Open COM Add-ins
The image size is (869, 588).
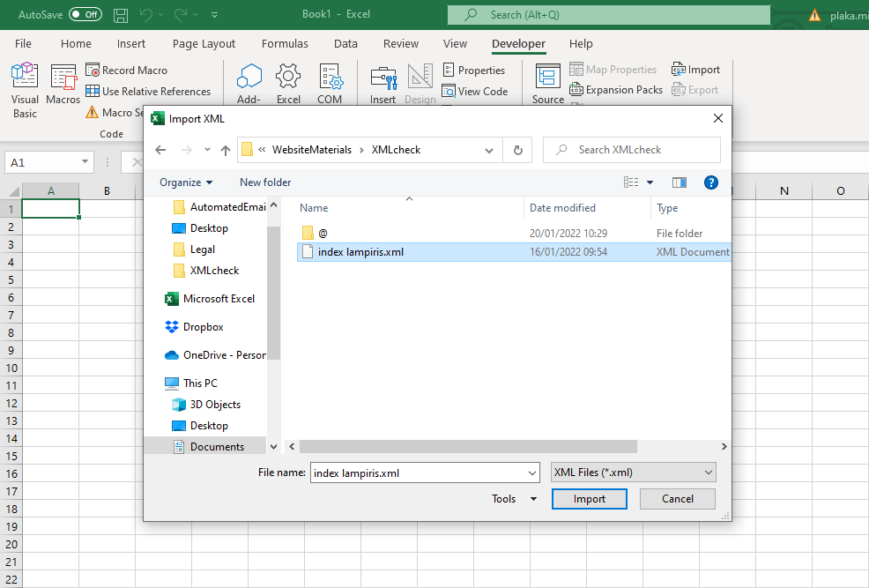(330, 83)
